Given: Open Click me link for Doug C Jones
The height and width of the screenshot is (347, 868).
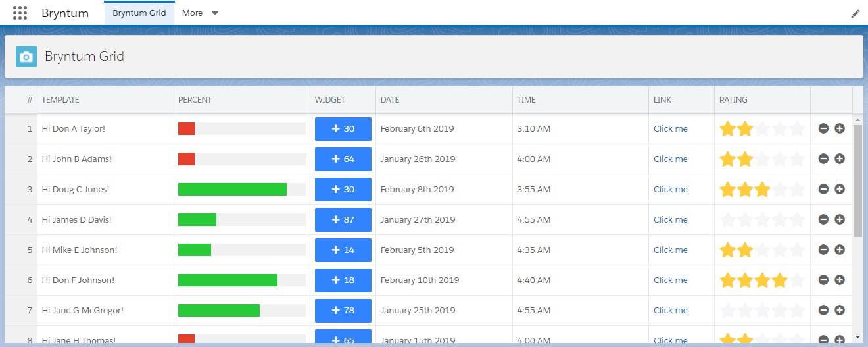Looking at the screenshot, I should click(x=671, y=190).
